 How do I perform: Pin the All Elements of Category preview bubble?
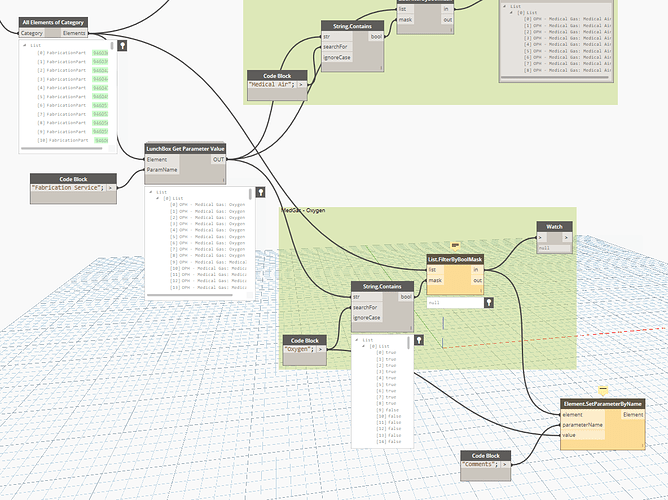click(x=122, y=45)
